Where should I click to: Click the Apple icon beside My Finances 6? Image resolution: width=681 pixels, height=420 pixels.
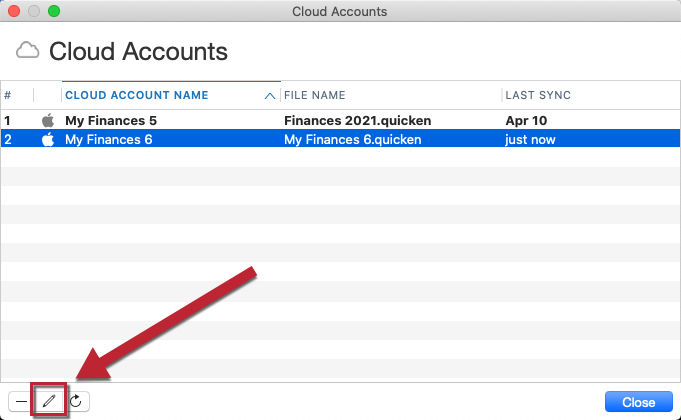click(x=48, y=139)
